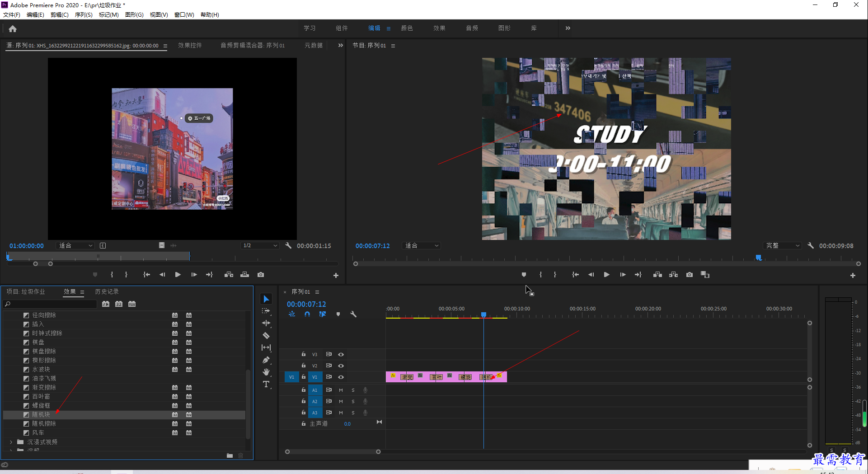Switch to 项目: 垃圾作业 tab
The height and width of the screenshot is (474, 868).
coord(26,291)
